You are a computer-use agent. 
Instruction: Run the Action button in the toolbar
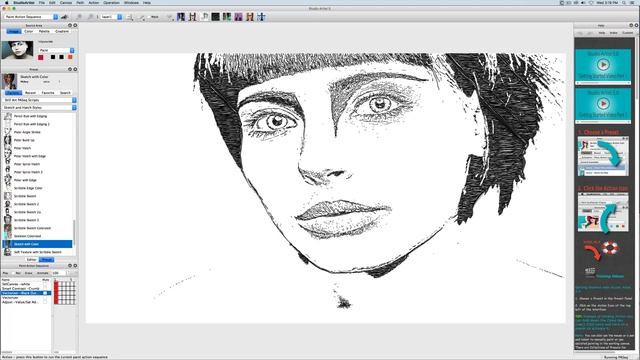64,17
